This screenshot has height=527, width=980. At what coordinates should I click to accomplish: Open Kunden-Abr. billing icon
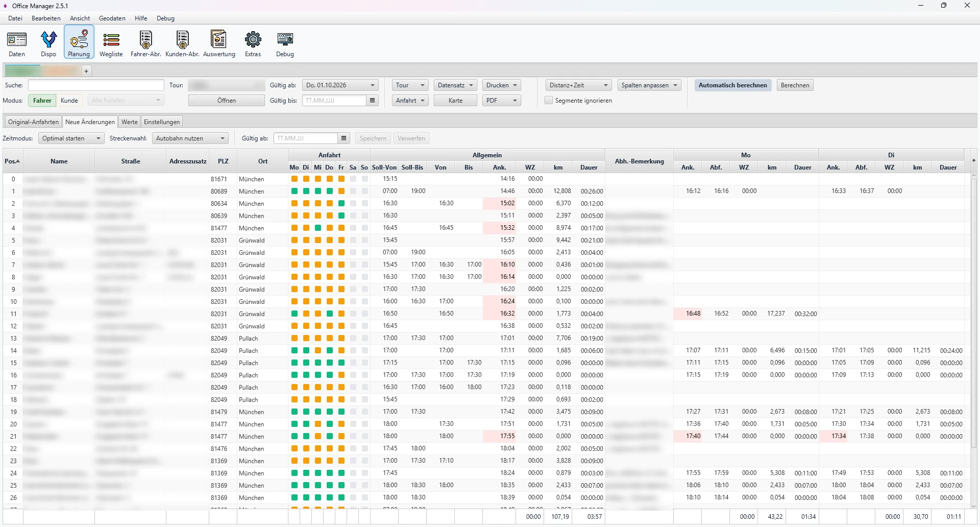tap(182, 43)
